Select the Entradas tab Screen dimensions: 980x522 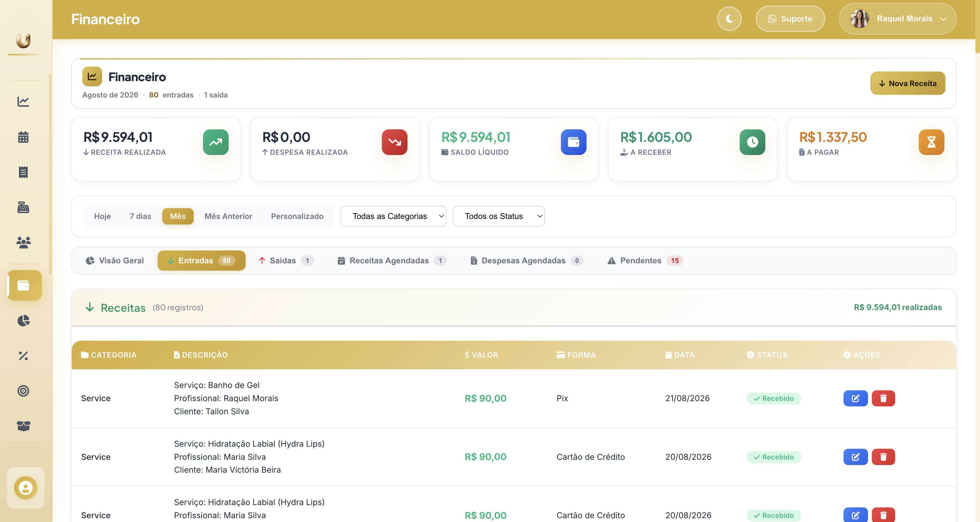click(x=201, y=260)
